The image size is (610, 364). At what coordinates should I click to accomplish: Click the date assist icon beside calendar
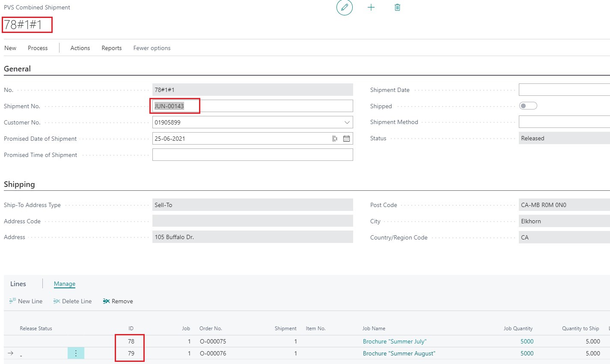(335, 139)
